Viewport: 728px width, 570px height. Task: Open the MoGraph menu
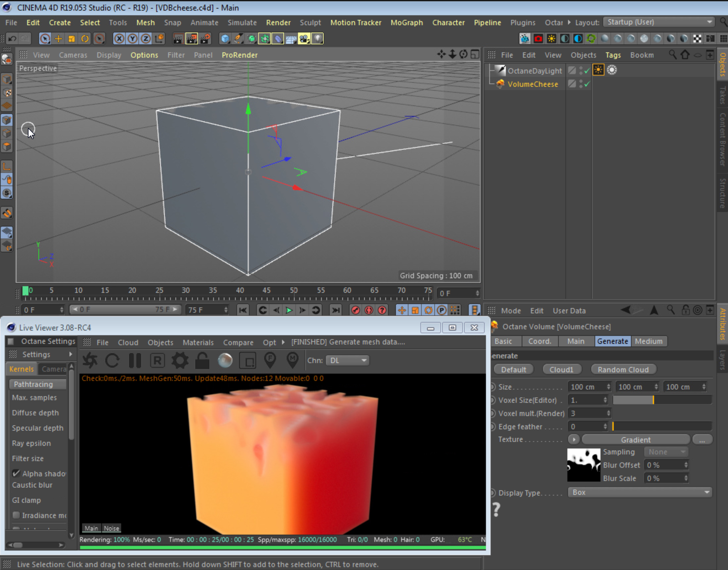407,23
